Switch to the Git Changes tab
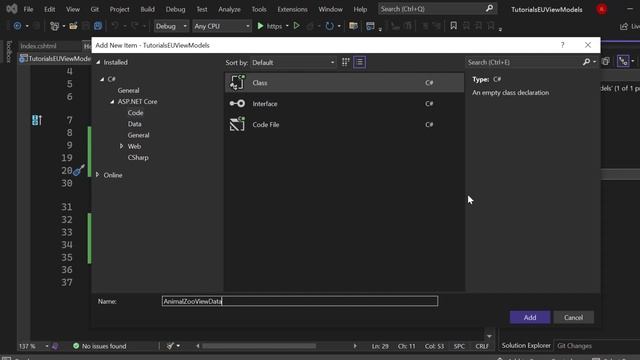640x360 pixels. pos(574,346)
